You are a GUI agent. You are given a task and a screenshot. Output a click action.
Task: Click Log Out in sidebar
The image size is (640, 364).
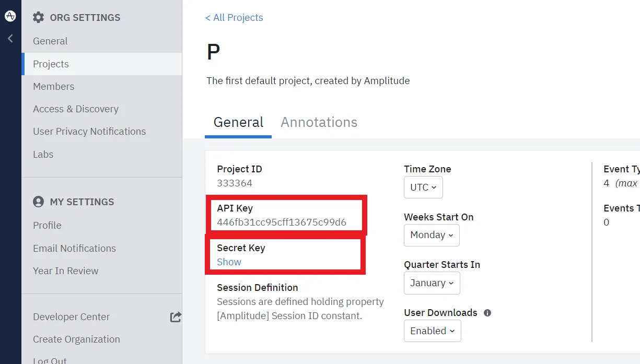50,360
